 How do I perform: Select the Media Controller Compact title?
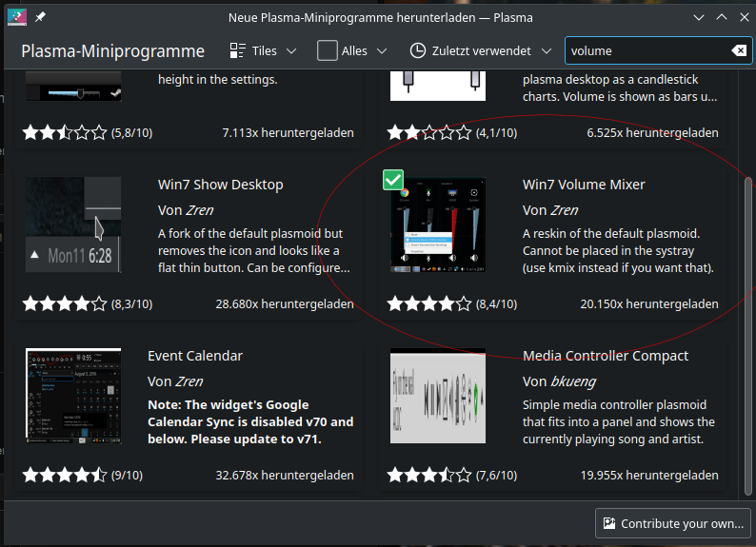606,356
